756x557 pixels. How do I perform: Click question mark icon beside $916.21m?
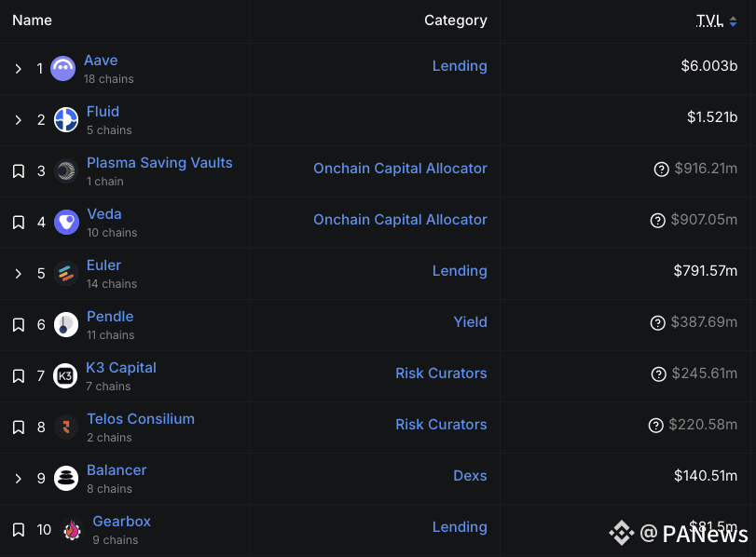click(661, 169)
